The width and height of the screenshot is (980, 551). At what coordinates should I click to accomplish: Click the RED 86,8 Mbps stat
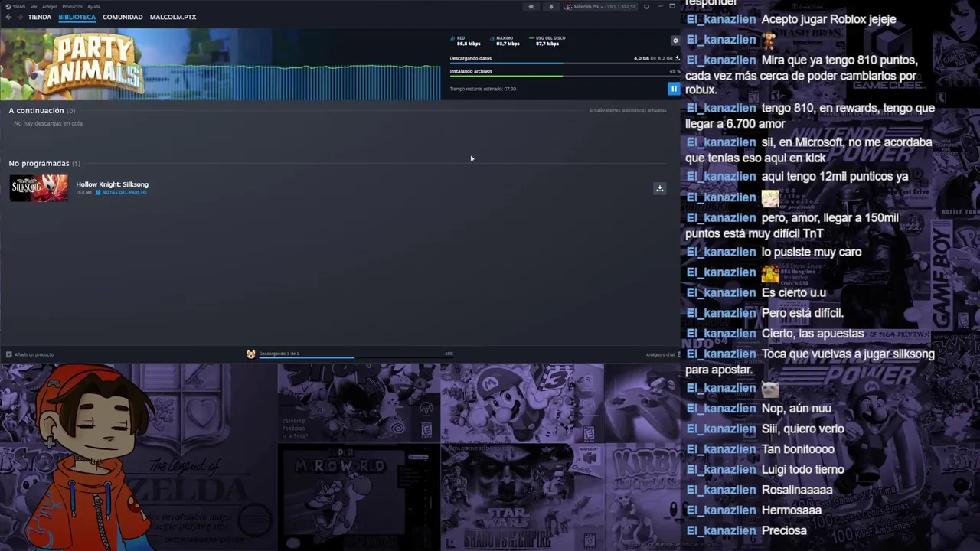pos(465,41)
